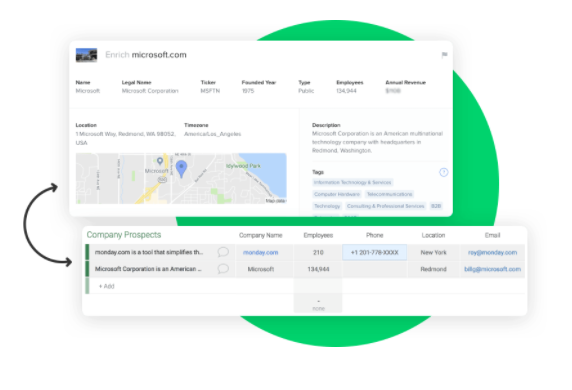Click the 210 employees cell
This screenshot has width=572, height=390.
click(318, 252)
